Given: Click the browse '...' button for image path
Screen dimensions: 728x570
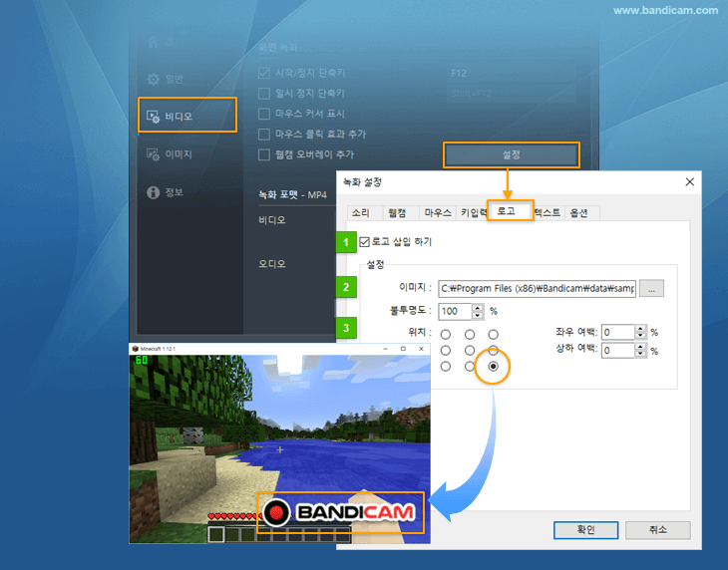Looking at the screenshot, I should tap(651, 288).
